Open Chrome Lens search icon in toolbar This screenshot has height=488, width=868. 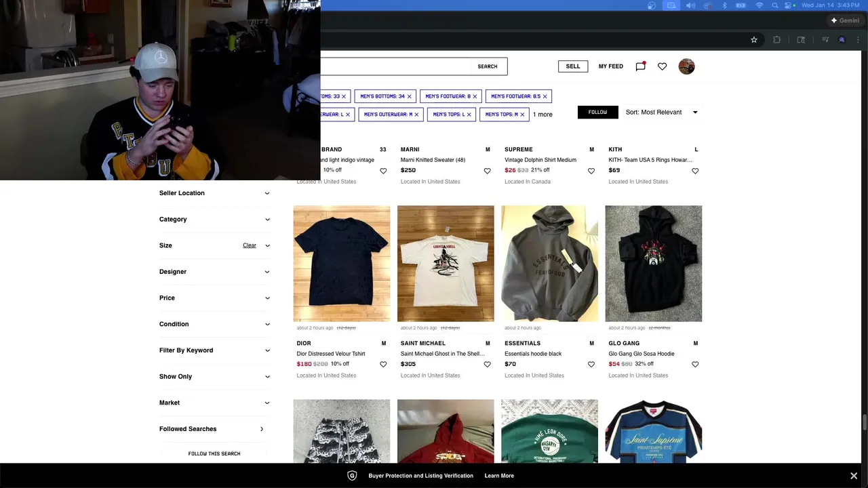point(801,40)
